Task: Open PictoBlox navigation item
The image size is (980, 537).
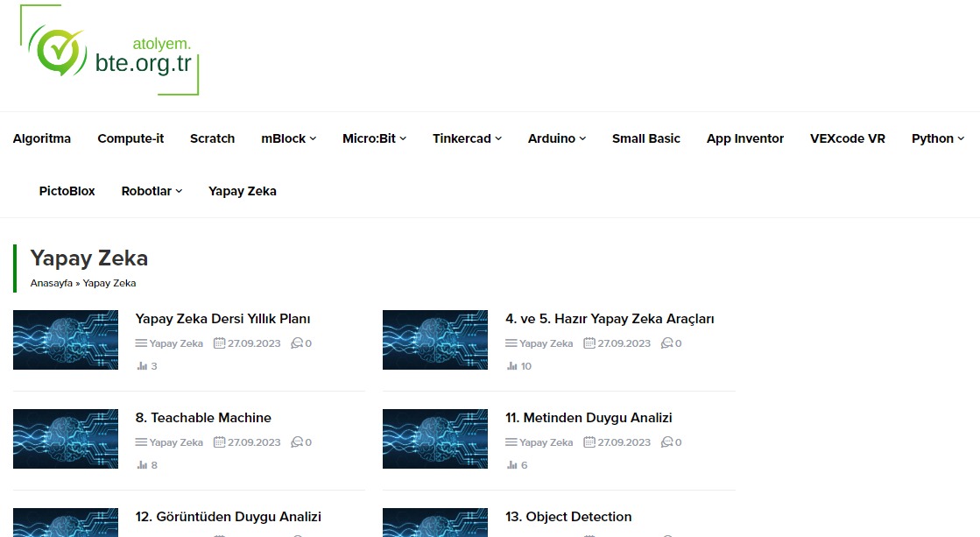Action: [67, 191]
